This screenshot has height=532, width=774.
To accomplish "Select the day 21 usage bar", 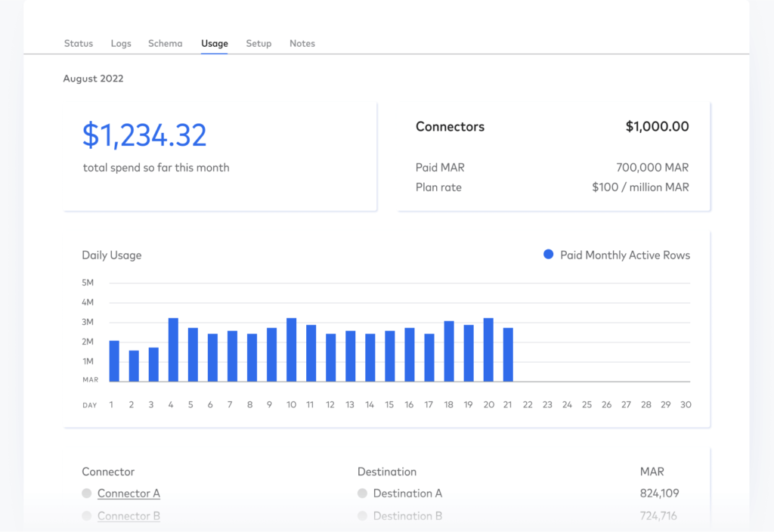I will click(508, 355).
